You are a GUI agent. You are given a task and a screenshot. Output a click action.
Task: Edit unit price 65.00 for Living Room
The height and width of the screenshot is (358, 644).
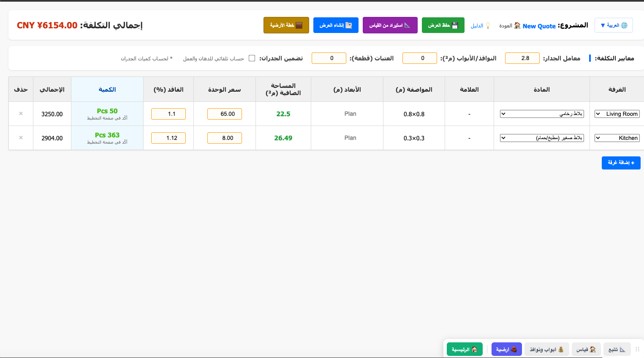click(225, 114)
